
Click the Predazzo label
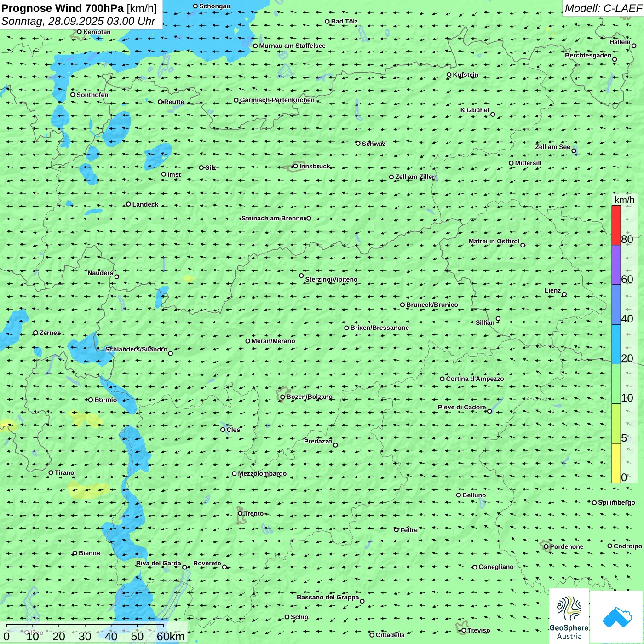point(318,441)
